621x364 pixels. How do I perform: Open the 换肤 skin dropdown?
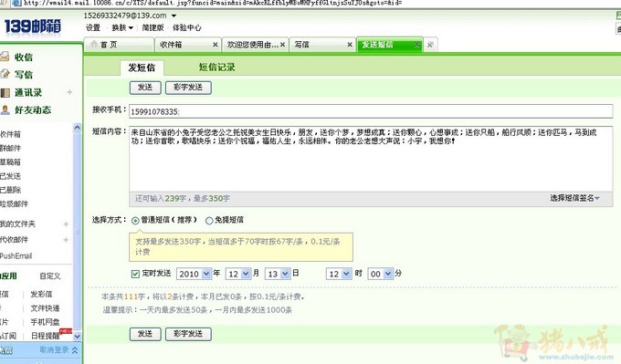click(x=122, y=27)
